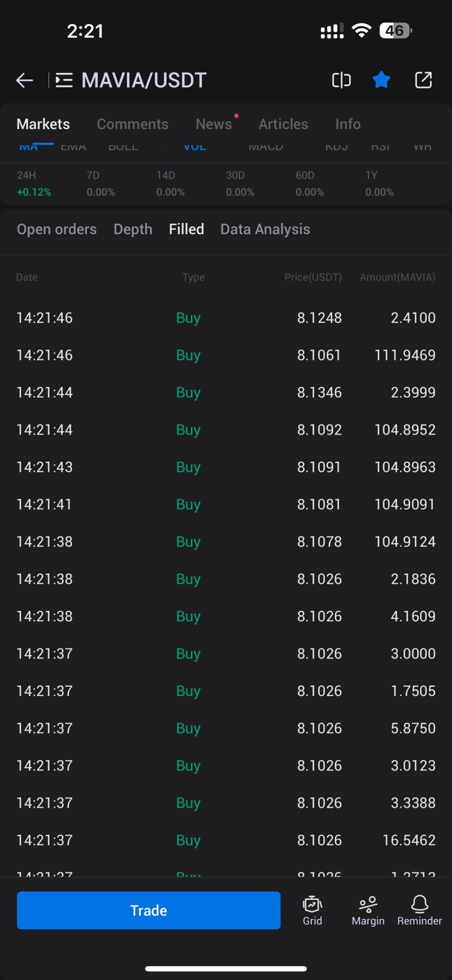Viewport: 452px width, 980px height.
Task: Select the Data Analysis tab
Action: (x=265, y=229)
